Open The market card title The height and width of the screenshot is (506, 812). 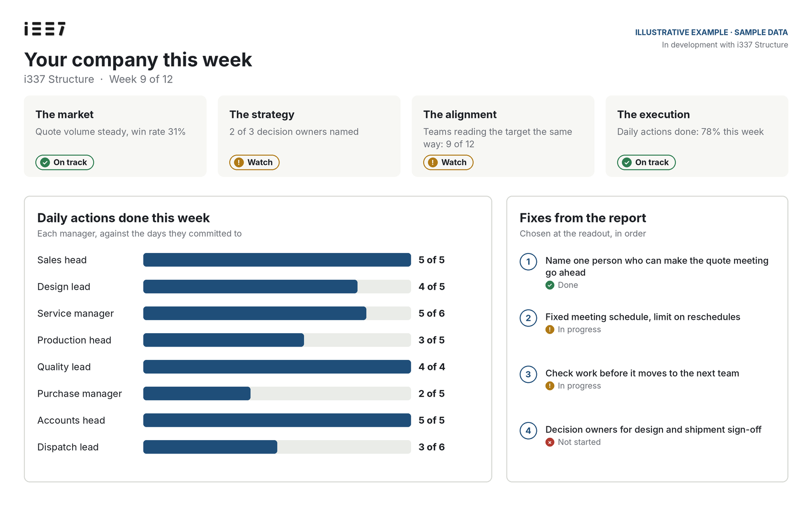coord(64,115)
